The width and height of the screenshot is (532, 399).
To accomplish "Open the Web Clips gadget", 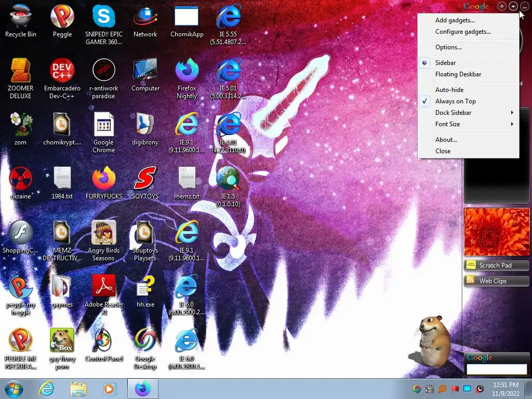I will pos(496,281).
